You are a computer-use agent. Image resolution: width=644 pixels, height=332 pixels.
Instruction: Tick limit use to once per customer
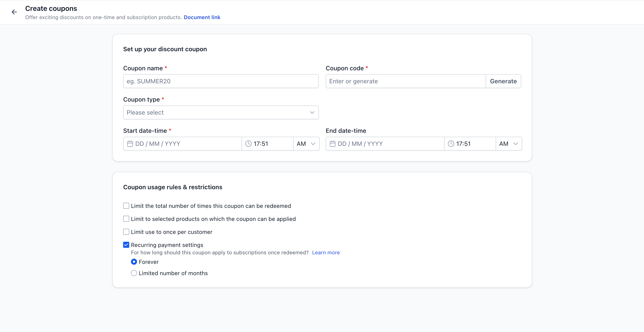click(x=126, y=232)
